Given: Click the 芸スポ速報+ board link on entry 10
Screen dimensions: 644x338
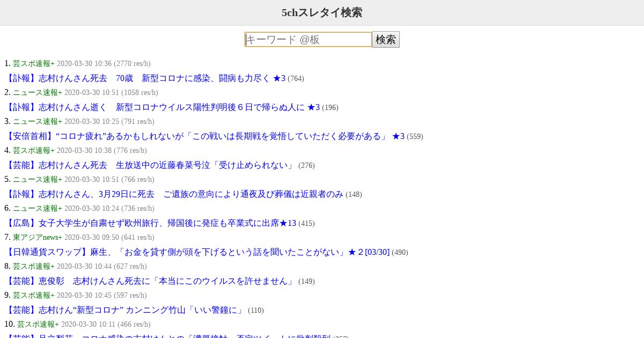Looking at the screenshot, I should pyautogui.click(x=38, y=324).
